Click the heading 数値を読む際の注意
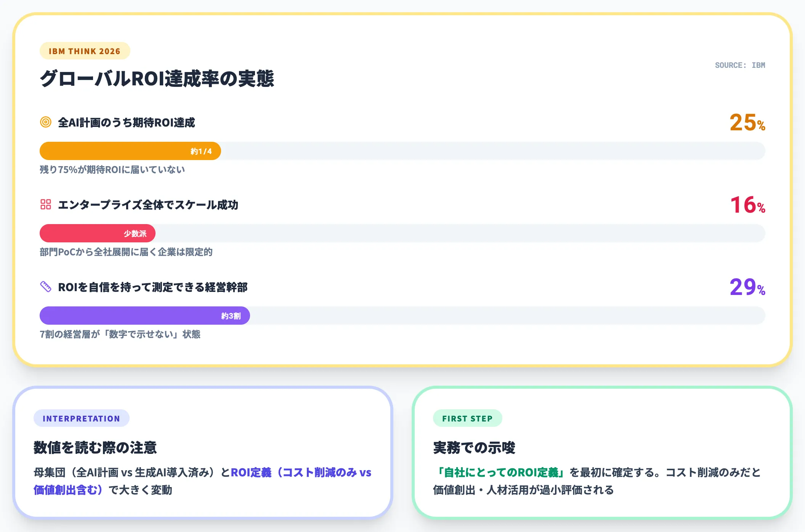805x532 pixels. coord(95,447)
